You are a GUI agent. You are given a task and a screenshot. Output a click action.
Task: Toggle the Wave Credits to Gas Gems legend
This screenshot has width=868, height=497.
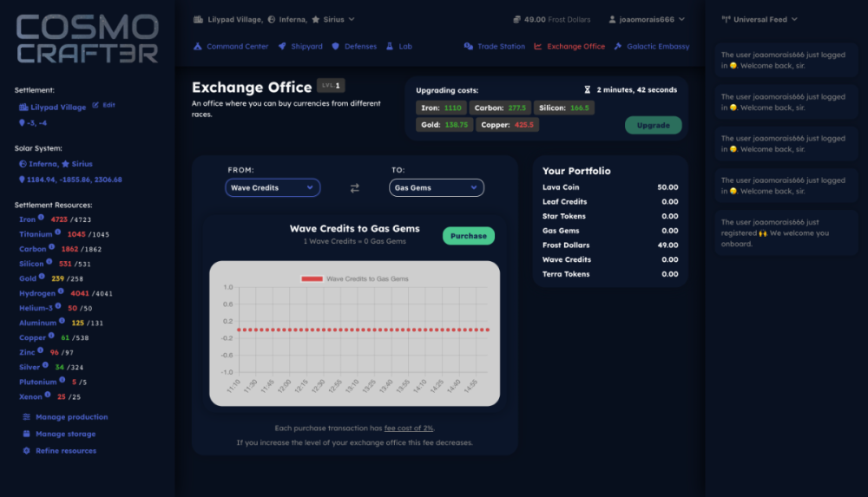354,279
